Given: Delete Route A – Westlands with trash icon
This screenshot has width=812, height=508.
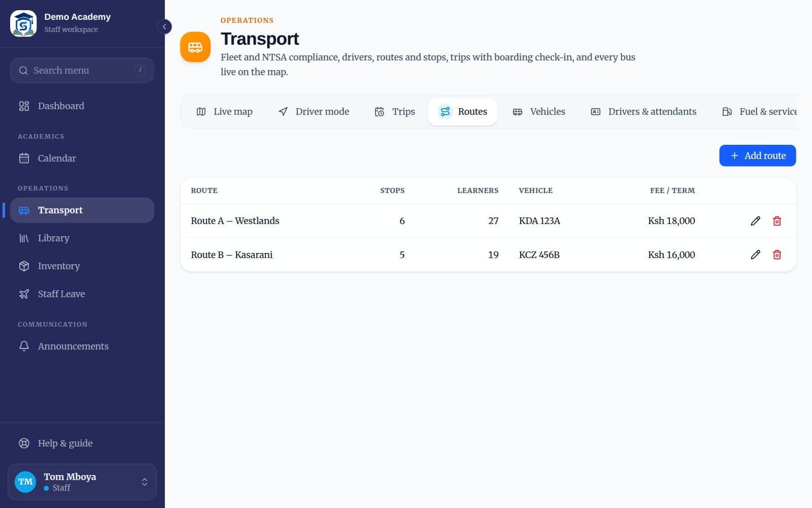Looking at the screenshot, I should click(776, 221).
